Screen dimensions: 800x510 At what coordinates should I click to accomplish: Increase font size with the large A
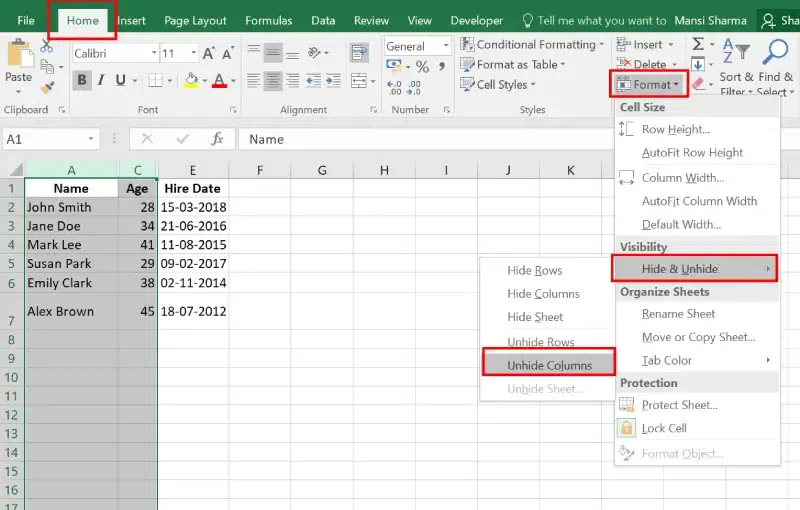(208, 53)
